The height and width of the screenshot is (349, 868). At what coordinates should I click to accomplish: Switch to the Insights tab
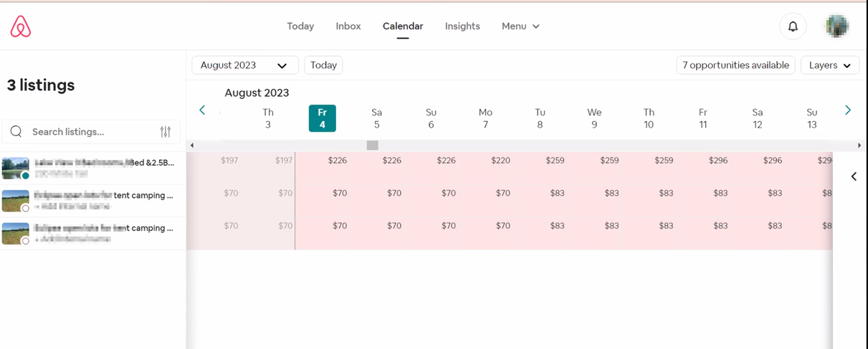462,27
